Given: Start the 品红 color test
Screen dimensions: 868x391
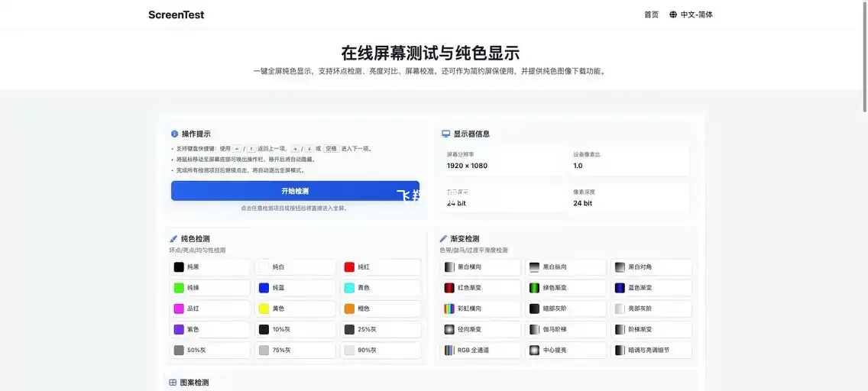Looking at the screenshot, I should [x=210, y=309].
